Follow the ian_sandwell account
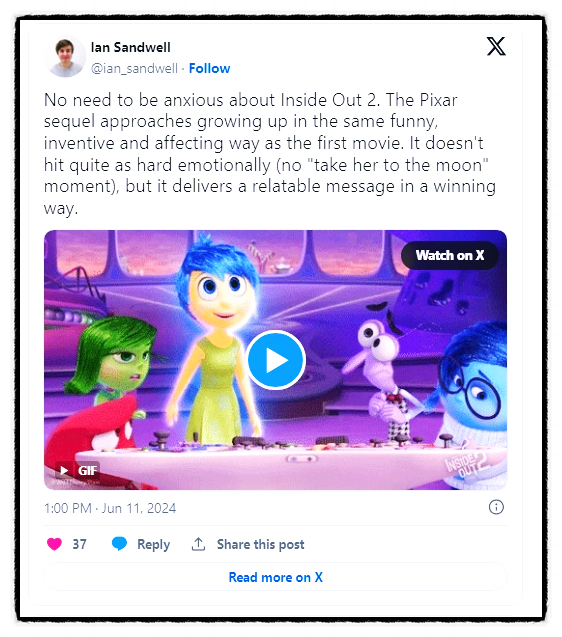Screen dimensions: 562x637 (210, 68)
